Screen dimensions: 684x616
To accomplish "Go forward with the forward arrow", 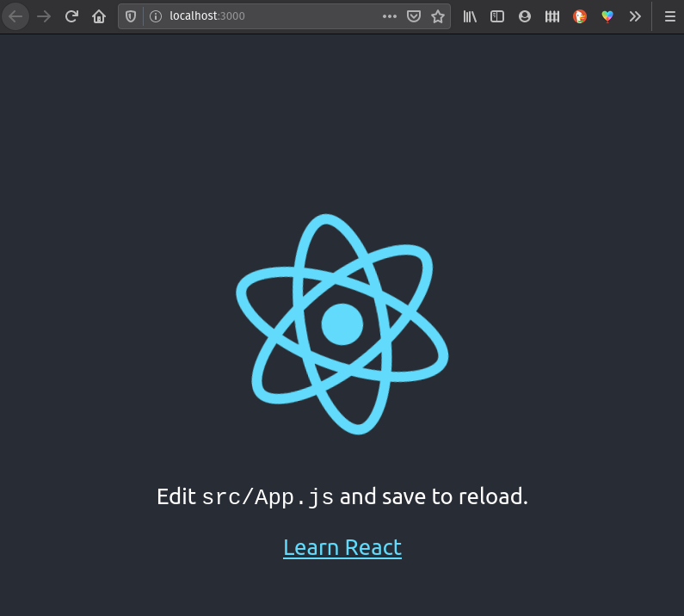I will (44, 16).
